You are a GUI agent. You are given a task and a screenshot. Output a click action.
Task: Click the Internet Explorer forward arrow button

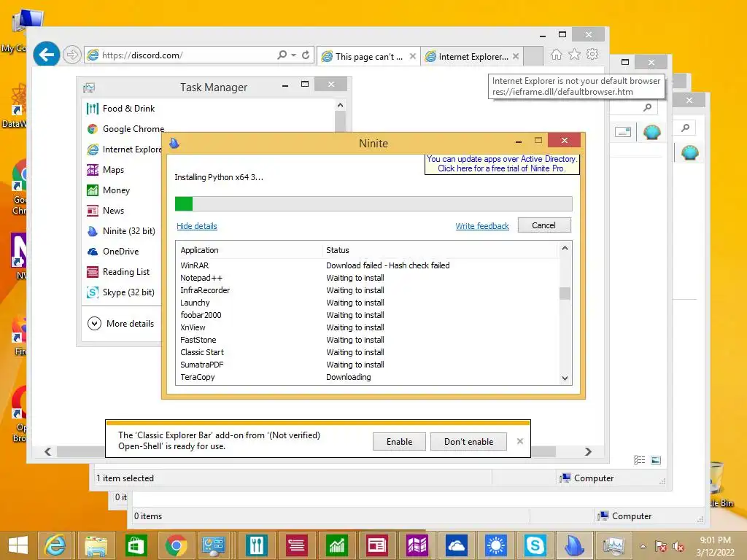(x=72, y=55)
